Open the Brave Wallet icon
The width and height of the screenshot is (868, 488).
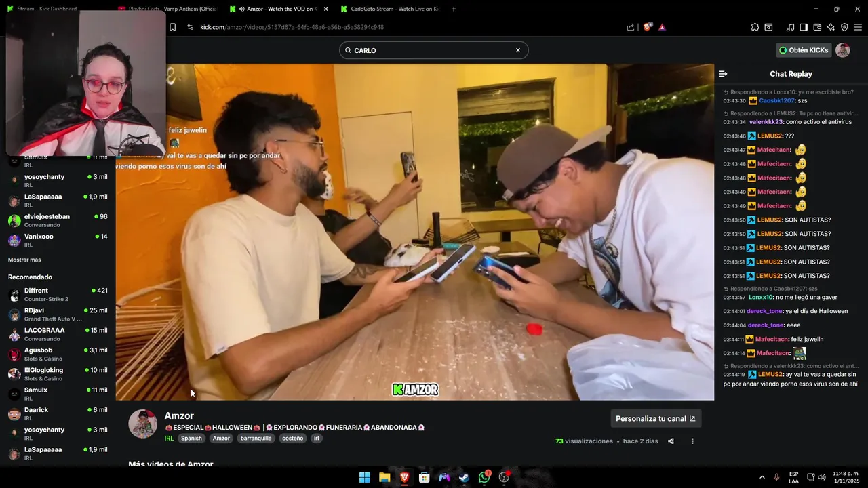click(817, 27)
